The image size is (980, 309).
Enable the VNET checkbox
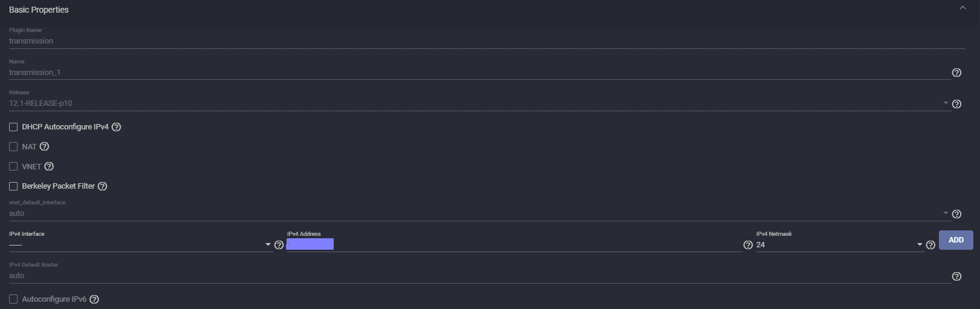(13, 166)
